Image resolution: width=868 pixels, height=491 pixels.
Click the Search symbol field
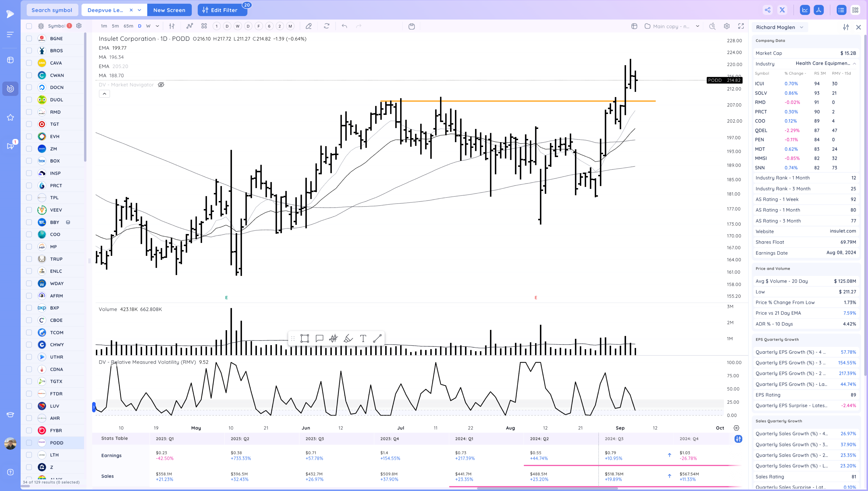[x=52, y=10]
